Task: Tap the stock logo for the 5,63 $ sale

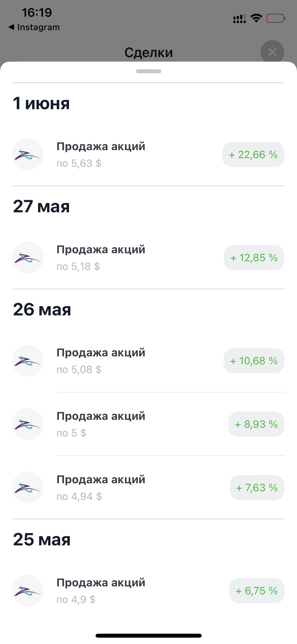Action: coord(28,154)
